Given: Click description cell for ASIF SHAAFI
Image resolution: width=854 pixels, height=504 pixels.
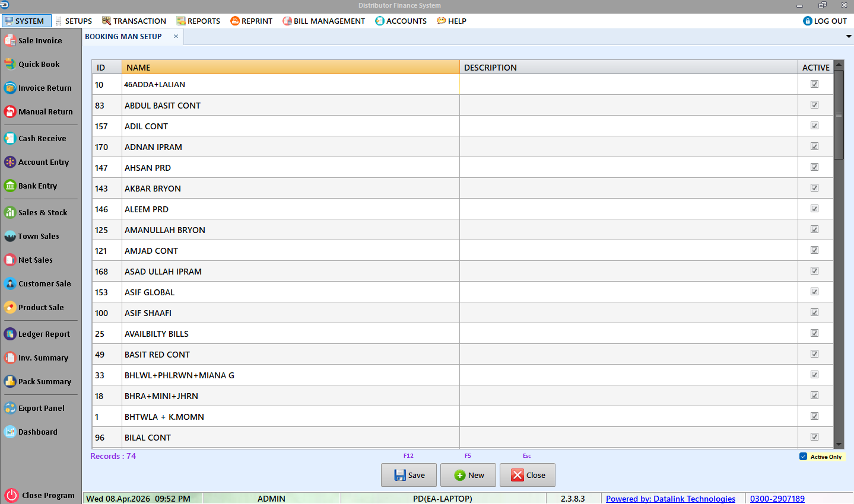Looking at the screenshot, I should pos(628,312).
